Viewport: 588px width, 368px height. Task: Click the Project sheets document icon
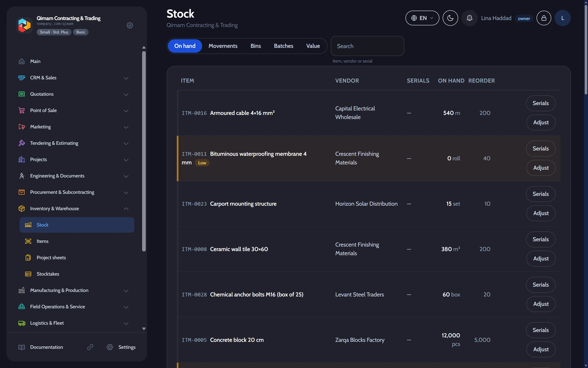(28, 258)
